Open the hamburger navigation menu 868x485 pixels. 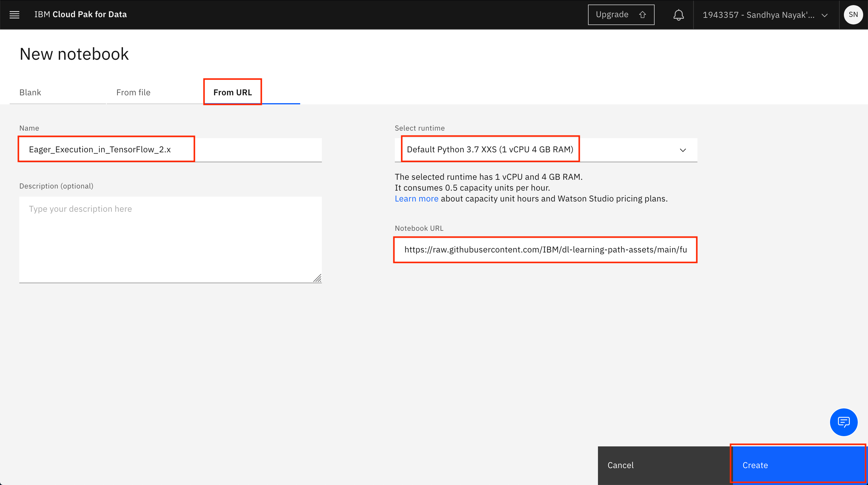(x=14, y=14)
